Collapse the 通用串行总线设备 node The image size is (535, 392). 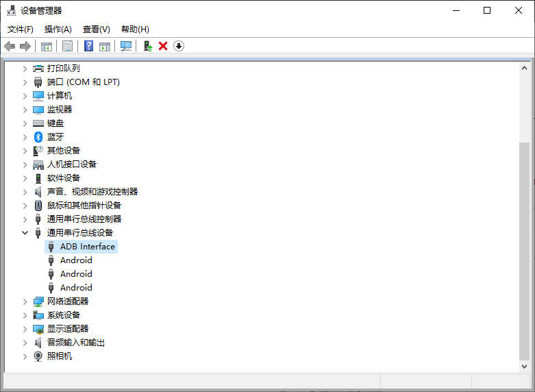25,233
